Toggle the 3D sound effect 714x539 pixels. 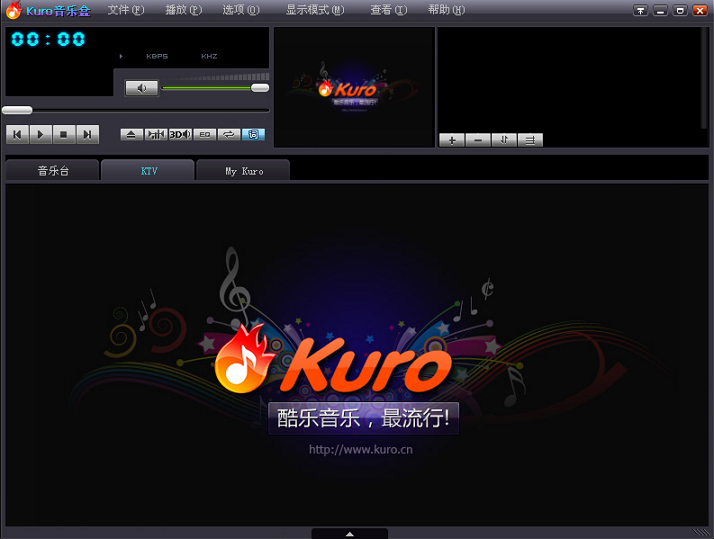click(x=180, y=134)
